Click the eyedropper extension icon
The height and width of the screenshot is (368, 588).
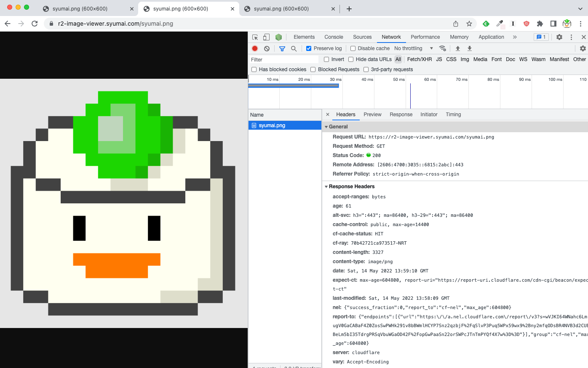500,24
